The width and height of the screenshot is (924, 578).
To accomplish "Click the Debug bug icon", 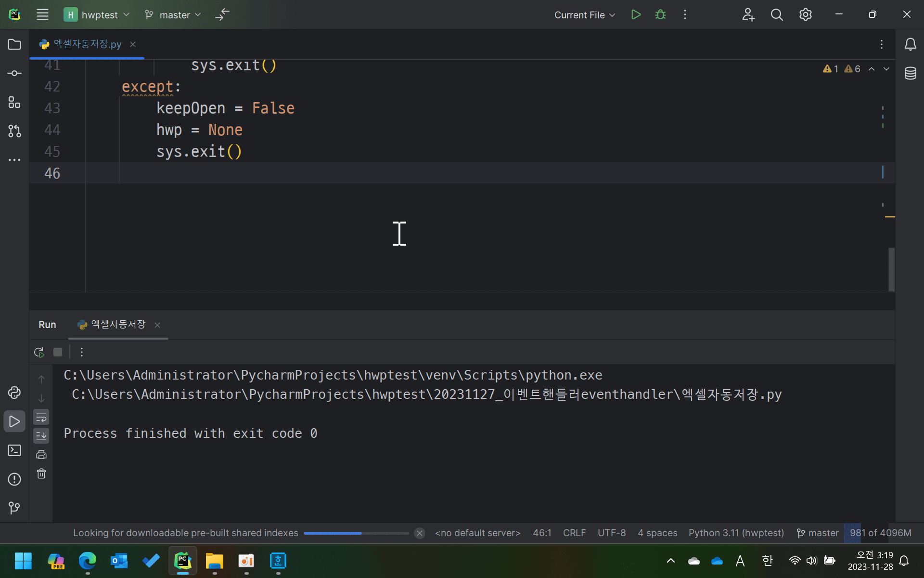I will point(660,15).
